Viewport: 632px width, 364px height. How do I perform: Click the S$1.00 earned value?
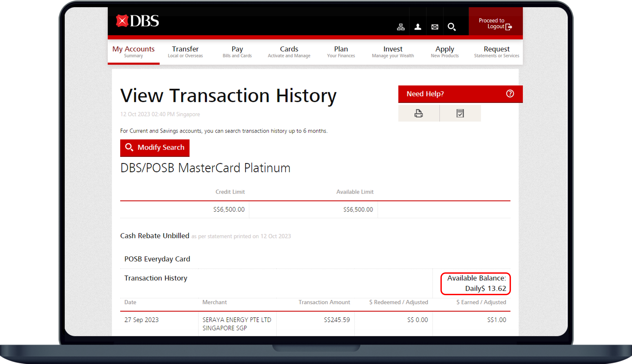(497, 320)
